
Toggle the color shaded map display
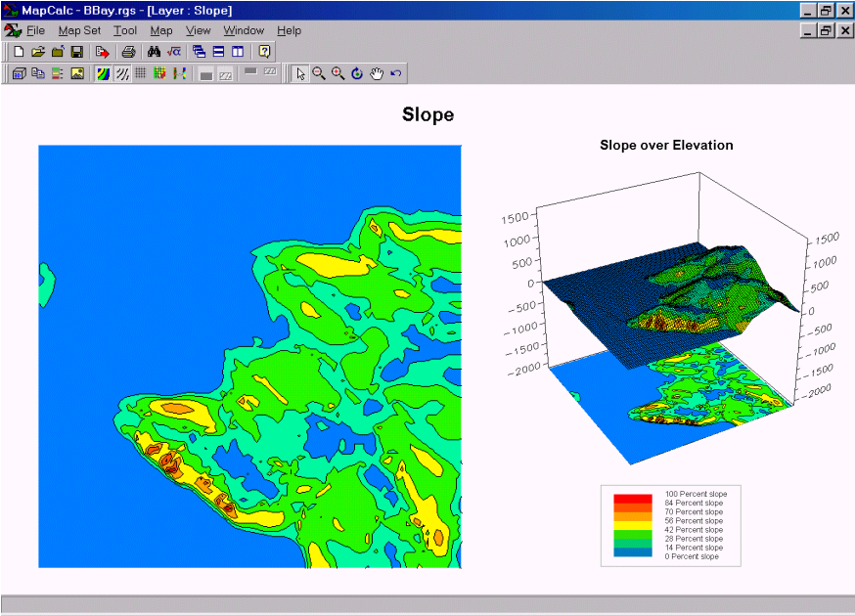click(x=103, y=73)
